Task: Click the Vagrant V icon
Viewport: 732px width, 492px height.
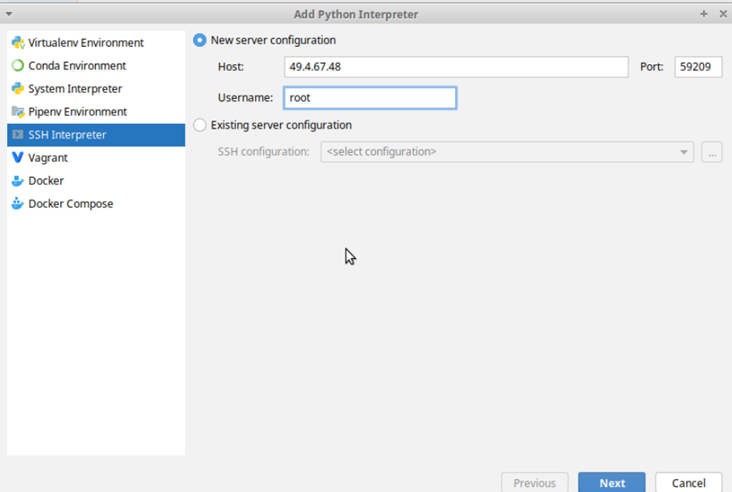Action: pos(18,157)
